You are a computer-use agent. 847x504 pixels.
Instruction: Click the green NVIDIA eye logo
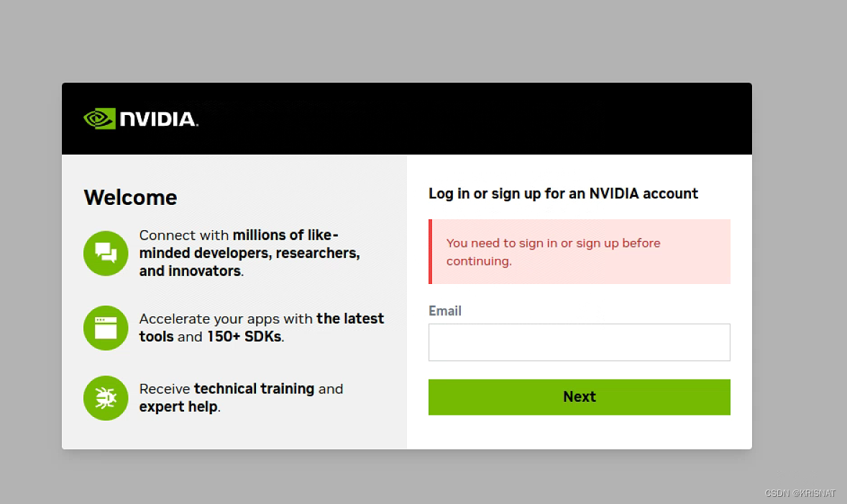99,119
